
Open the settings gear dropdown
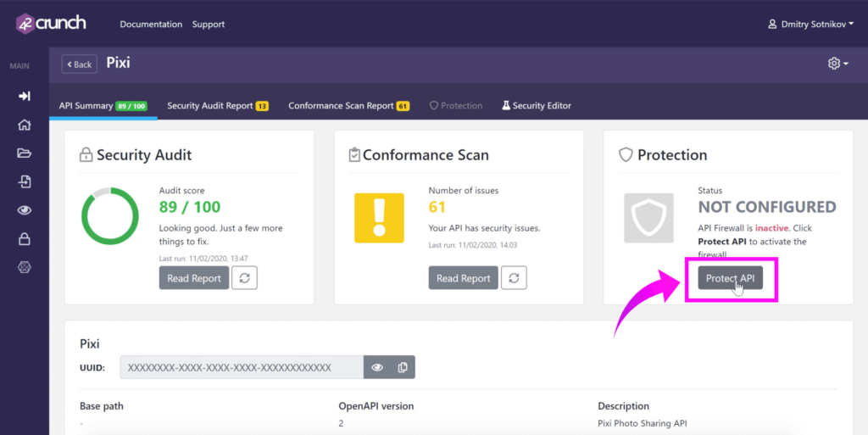[x=837, y=64]
